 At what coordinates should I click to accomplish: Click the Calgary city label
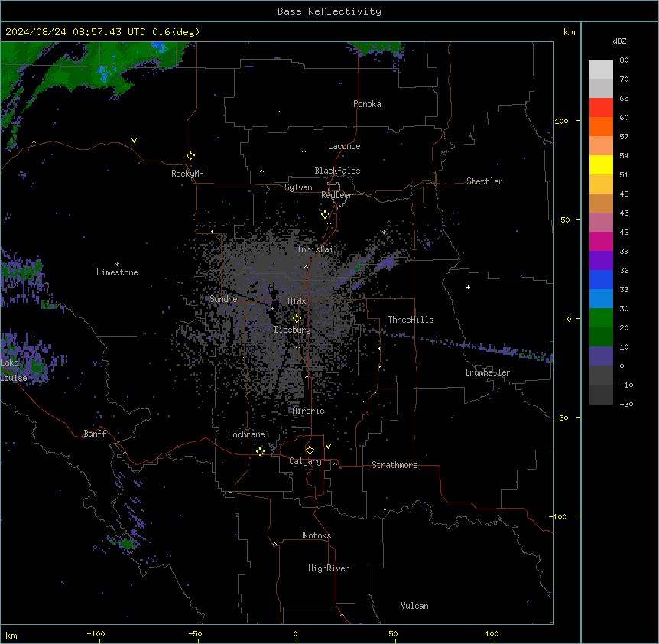pos(305,461)
